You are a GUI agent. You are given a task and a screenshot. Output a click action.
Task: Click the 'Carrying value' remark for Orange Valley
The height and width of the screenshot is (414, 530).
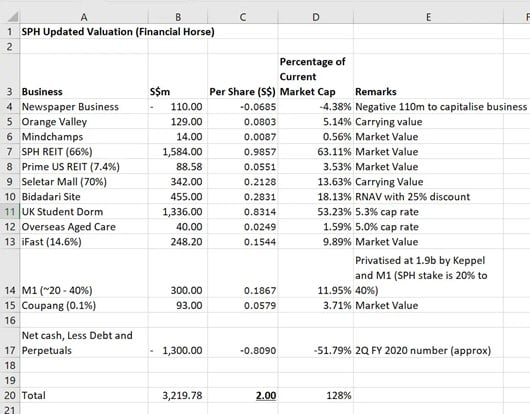[389, 122]
